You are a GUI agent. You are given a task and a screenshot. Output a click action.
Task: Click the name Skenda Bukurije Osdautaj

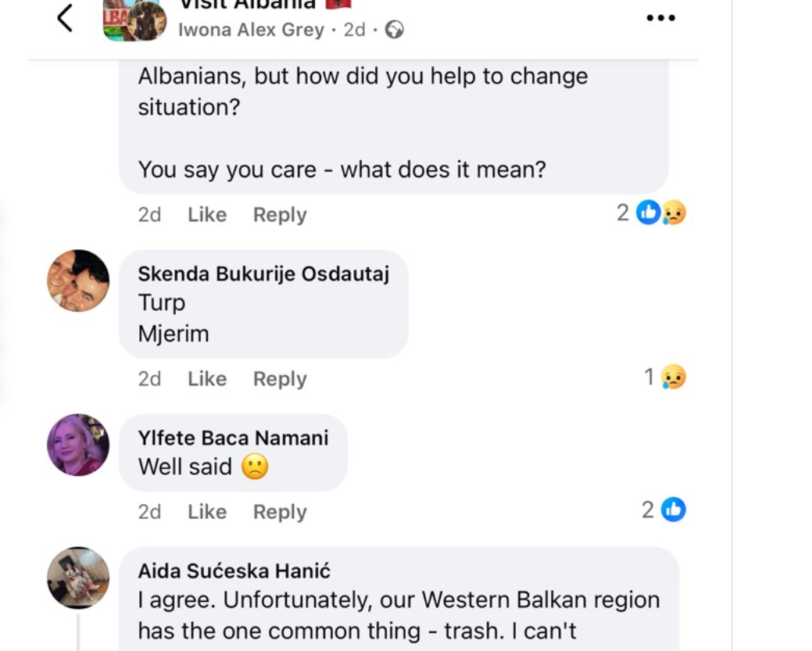(263, 274)
